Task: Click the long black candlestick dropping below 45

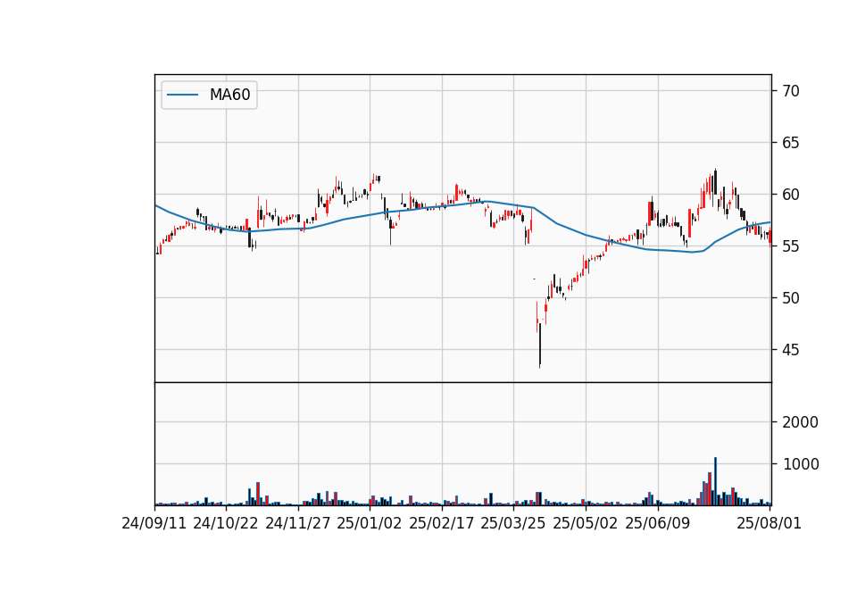Action: point(540,345)
